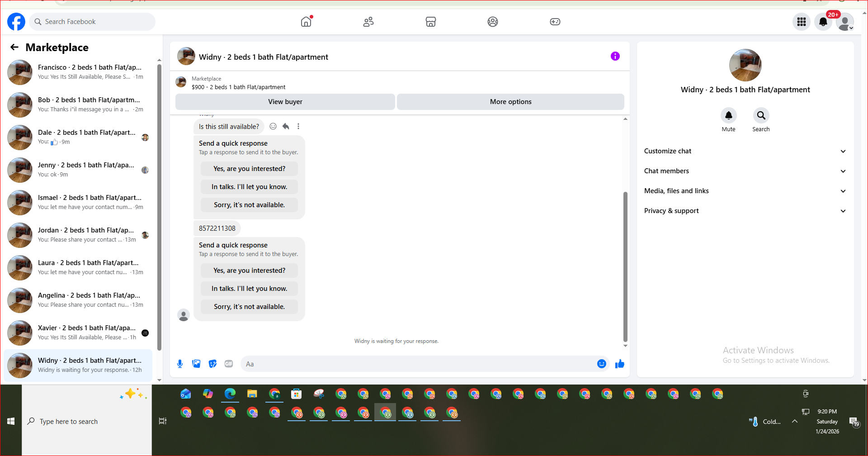Image resolution: width=868 pixels, height=456 pixels.
Task: Open Task View in taskbar
Action: point(163,421)
